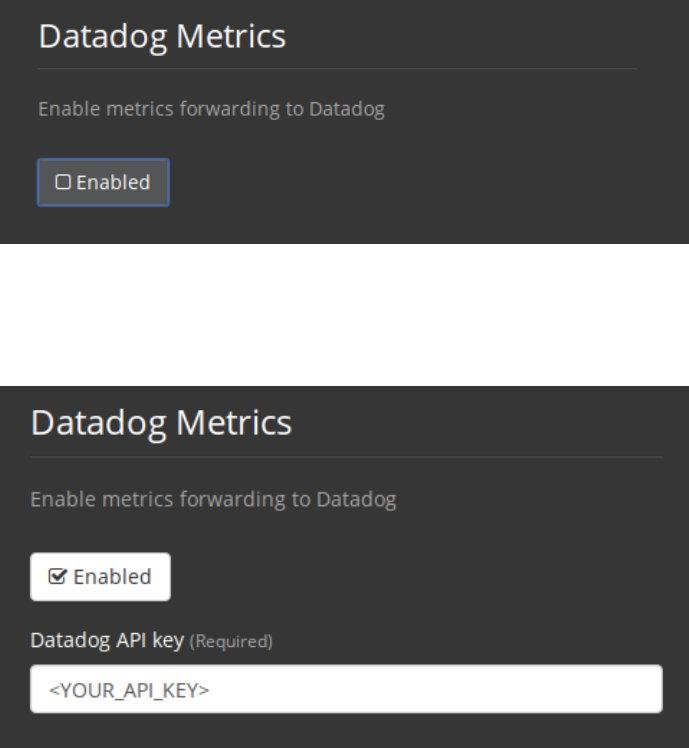
Task: Click the lower "Enable metrics forwarding to Datadog" text
Action: click(x=213, y=499)
